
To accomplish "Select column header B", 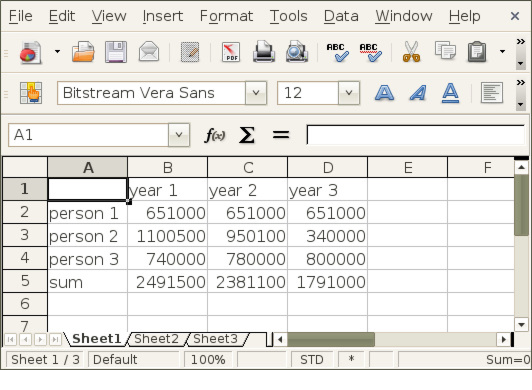I will [x=168, y=167].
